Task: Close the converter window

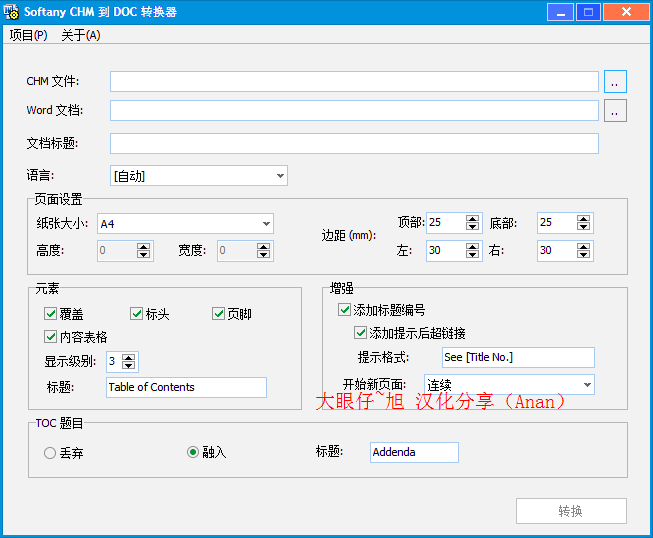Action: [626, 12]
